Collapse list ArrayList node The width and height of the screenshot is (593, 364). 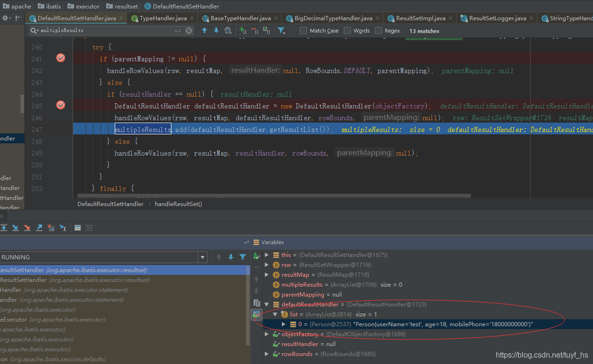(x=275, y=314)
